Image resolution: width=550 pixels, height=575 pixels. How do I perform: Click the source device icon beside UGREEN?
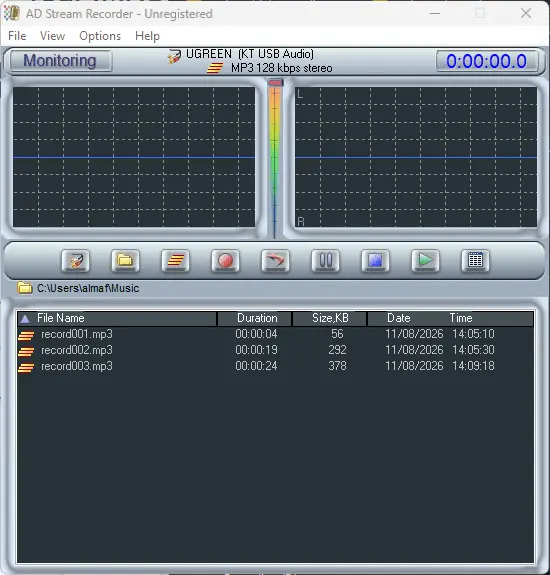point(175,56)
